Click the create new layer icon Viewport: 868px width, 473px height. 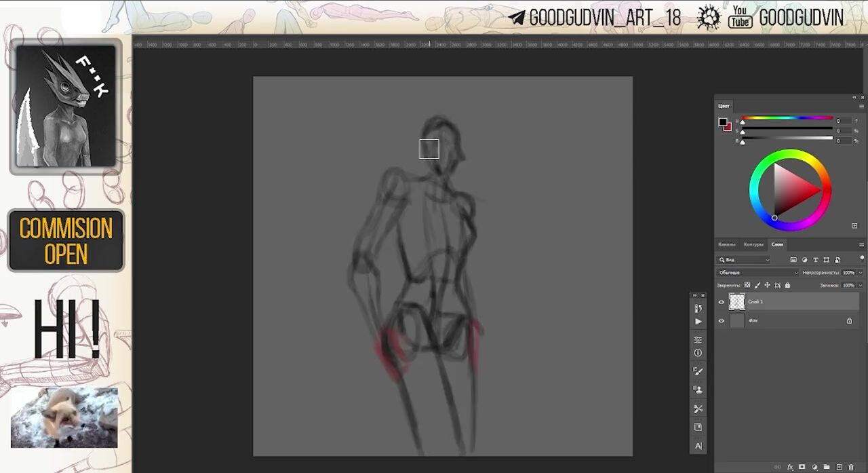tap(839, 467)
